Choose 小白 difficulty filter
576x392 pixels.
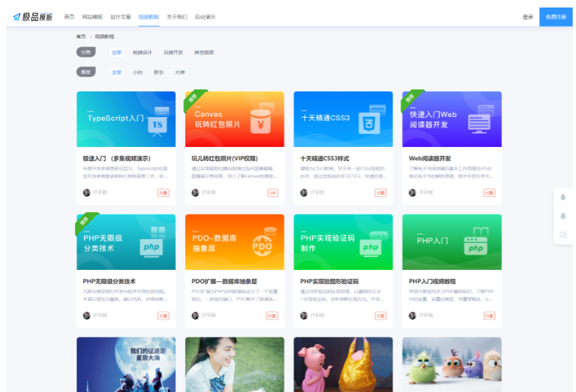137,73
